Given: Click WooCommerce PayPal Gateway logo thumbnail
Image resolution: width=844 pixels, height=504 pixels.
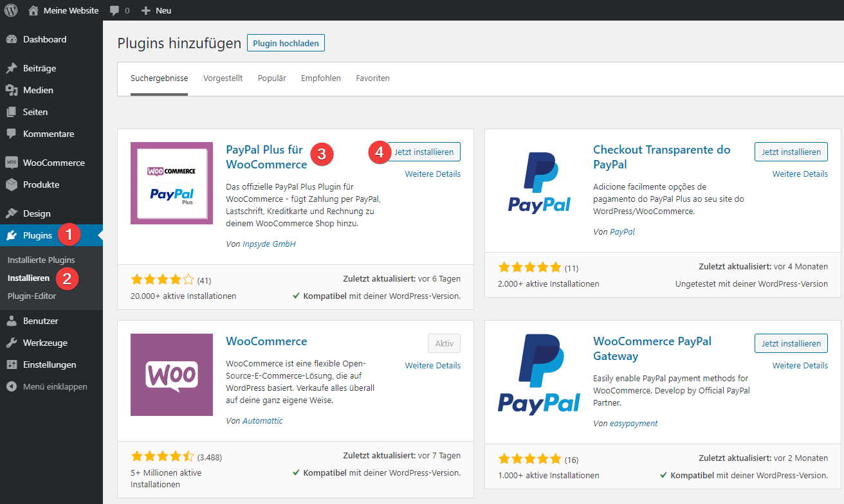Looking at the screenshot, I should tap(539, 375).
